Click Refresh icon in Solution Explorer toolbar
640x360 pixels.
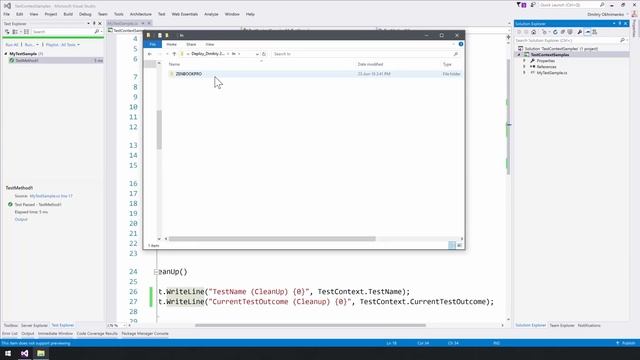(x=555, y=32)
